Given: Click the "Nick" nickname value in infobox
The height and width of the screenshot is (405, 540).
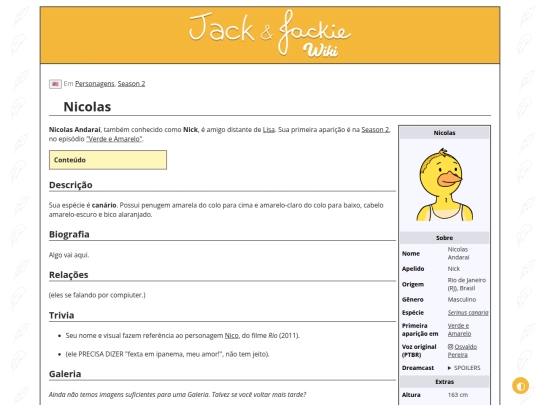Looking at the screenshot, I should tap(454, 269).
